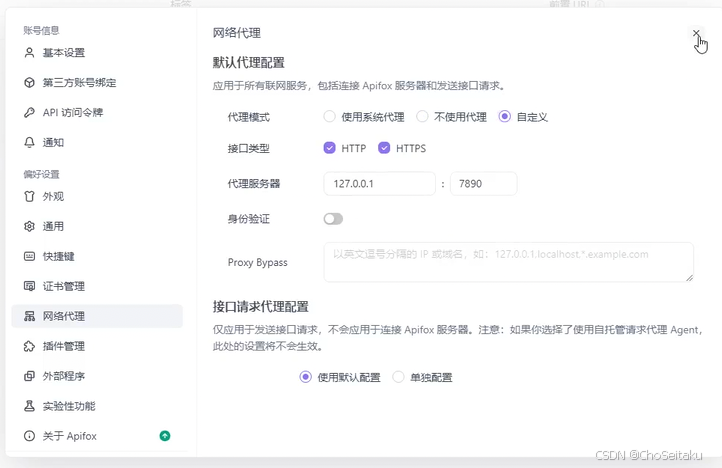This screenshot has width=722, height=468.
Task: Open 外部程序 settings
Action: pyautogui.click(x=97, y=376)
